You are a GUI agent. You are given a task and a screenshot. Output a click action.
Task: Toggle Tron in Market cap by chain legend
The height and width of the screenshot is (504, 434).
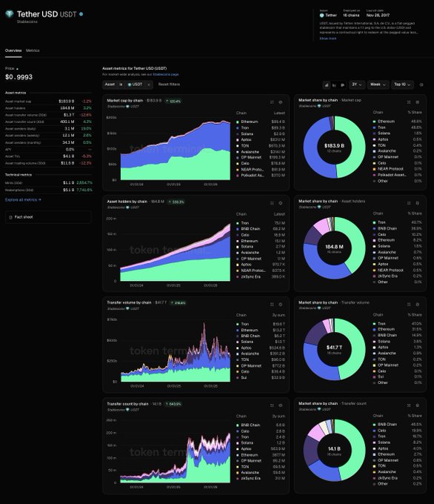tap(260, 127)
